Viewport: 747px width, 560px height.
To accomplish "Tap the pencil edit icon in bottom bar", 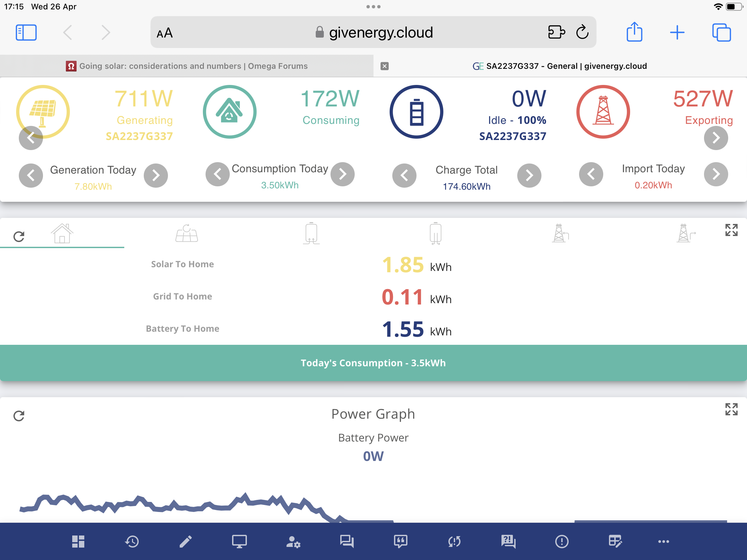I will tap(185, 542).
